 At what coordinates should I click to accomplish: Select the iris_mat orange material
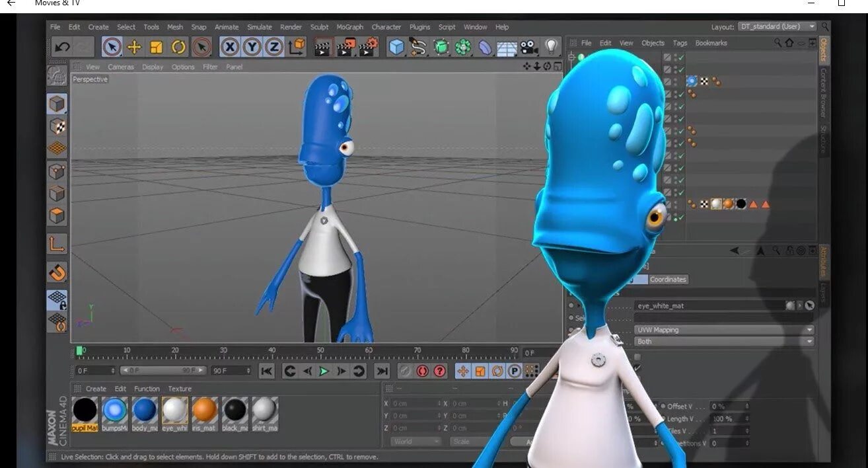coord(205,414)
